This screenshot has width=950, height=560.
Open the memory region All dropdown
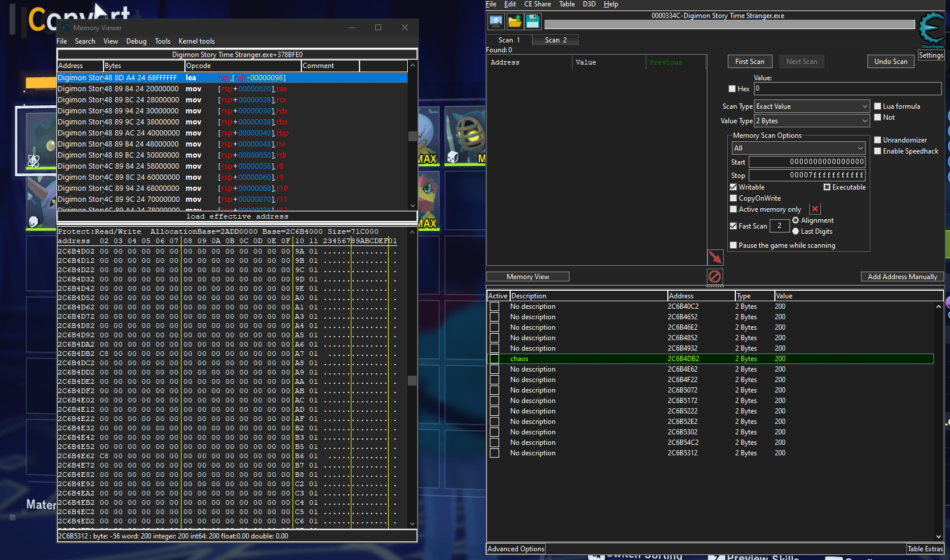[798, 148]
